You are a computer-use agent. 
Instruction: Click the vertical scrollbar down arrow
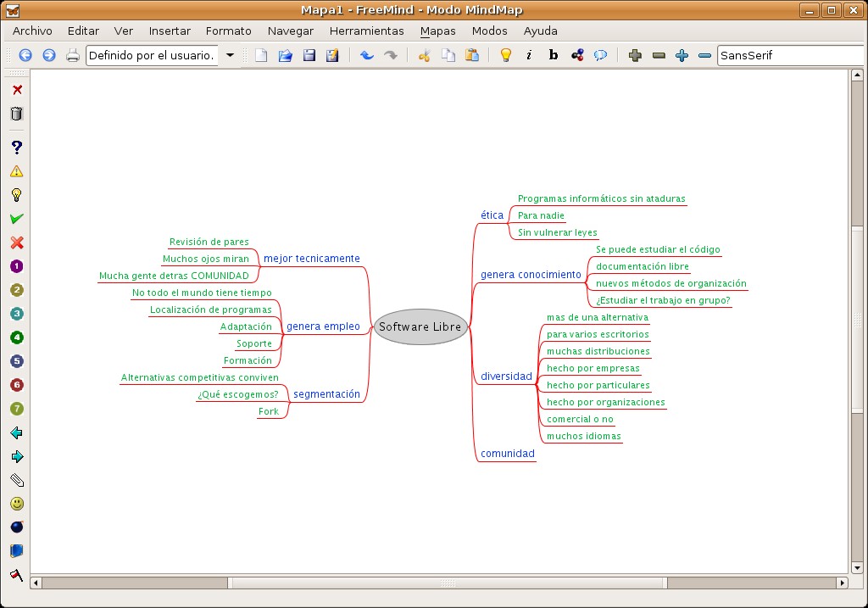point(857,568)
